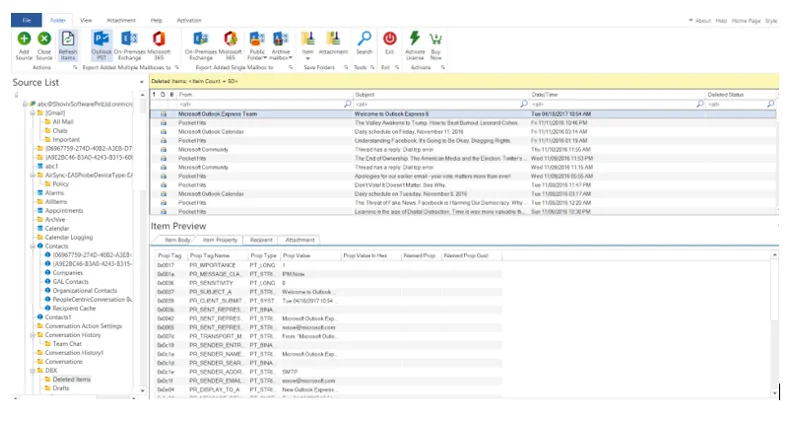792x438 pixels.
Task: Click the About link at top right
Action: point(703,21)
